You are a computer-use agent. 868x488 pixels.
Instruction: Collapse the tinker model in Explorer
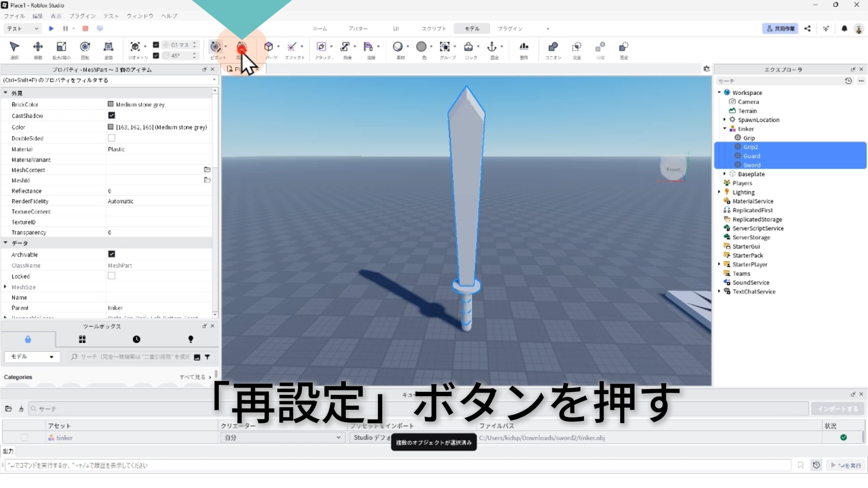pyautogui.click(x=725, y=129)
